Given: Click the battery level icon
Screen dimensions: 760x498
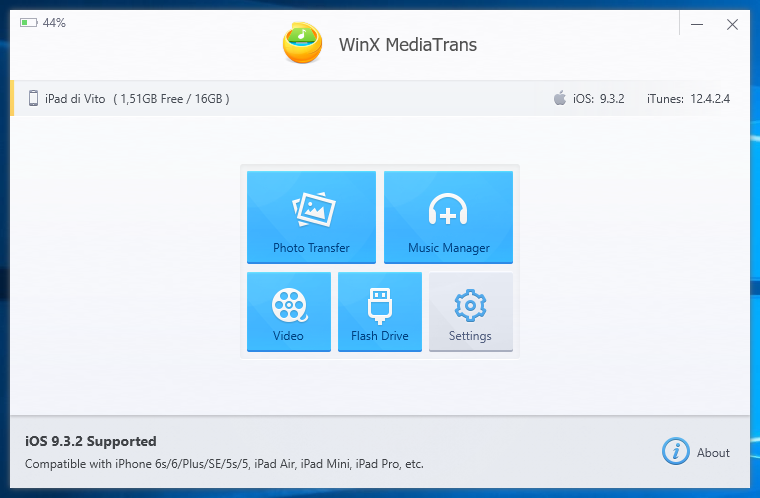Looking at the screenshot, I should coord(29,23).
